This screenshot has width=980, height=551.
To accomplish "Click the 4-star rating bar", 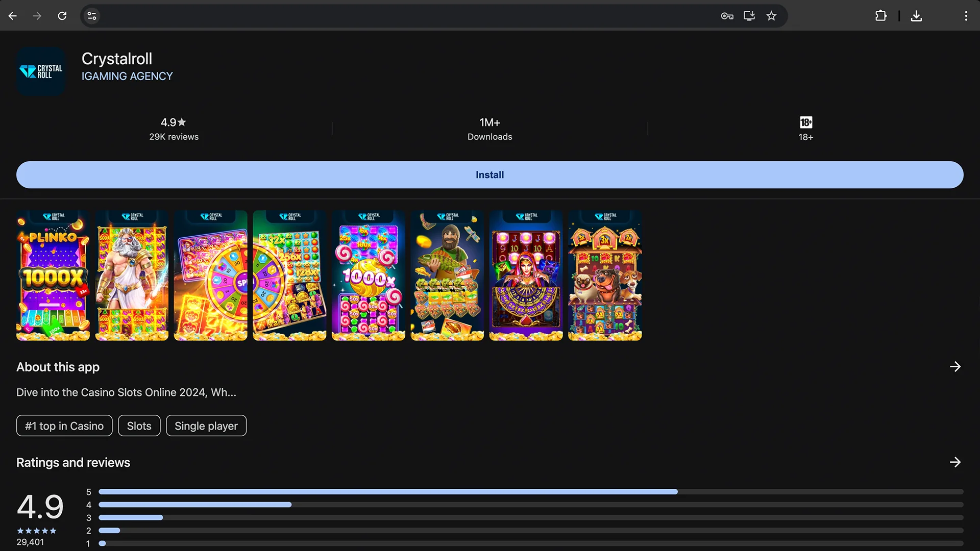I will [531, 505].
